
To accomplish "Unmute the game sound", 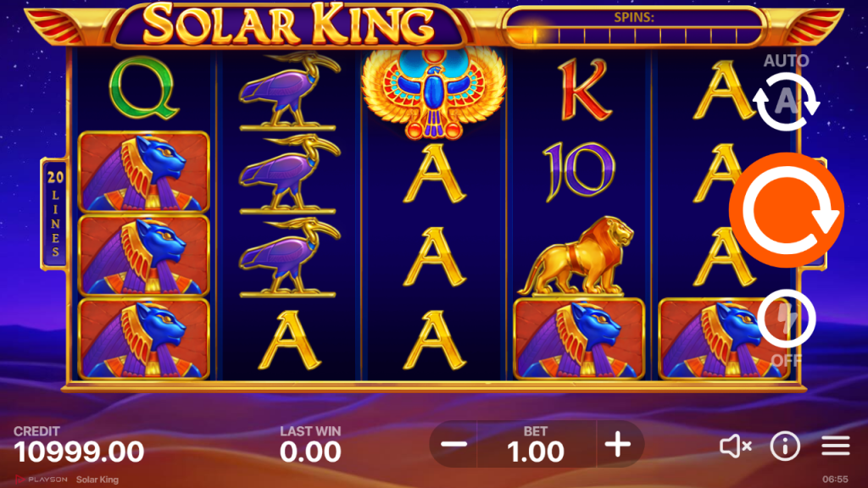I will coord(735,446).
